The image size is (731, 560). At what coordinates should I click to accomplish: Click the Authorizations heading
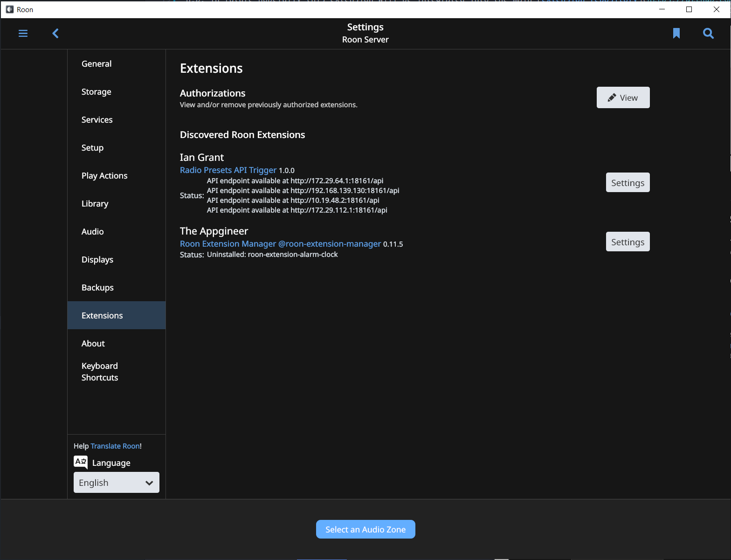click(x=213, y=93)
